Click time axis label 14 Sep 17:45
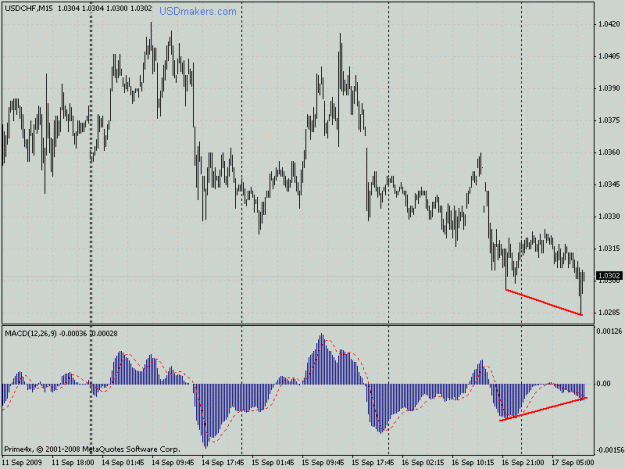 coord(223,463)
